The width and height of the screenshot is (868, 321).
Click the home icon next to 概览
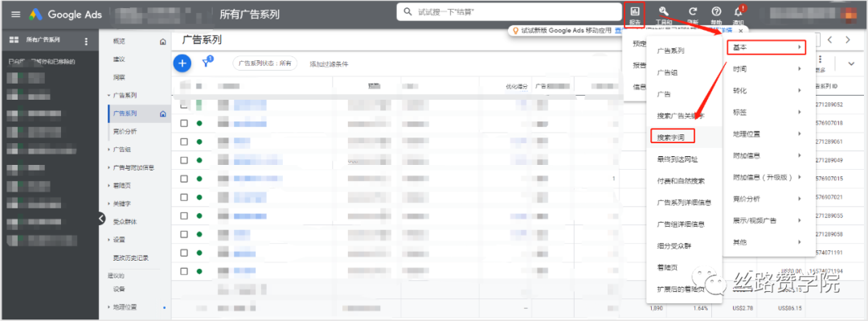pyautogui.click(x=162, y=42)
